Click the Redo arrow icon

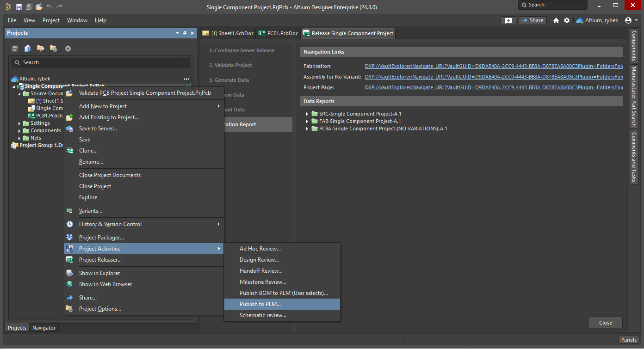[x=59, y=6]
